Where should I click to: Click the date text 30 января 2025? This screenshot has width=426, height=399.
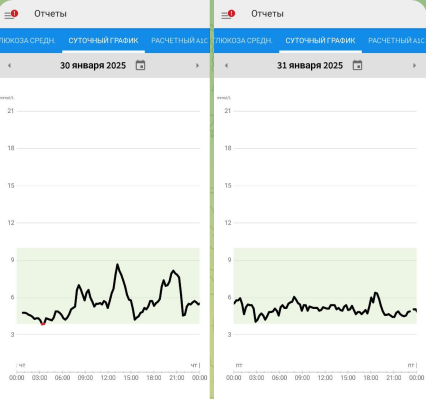[93, 66]
